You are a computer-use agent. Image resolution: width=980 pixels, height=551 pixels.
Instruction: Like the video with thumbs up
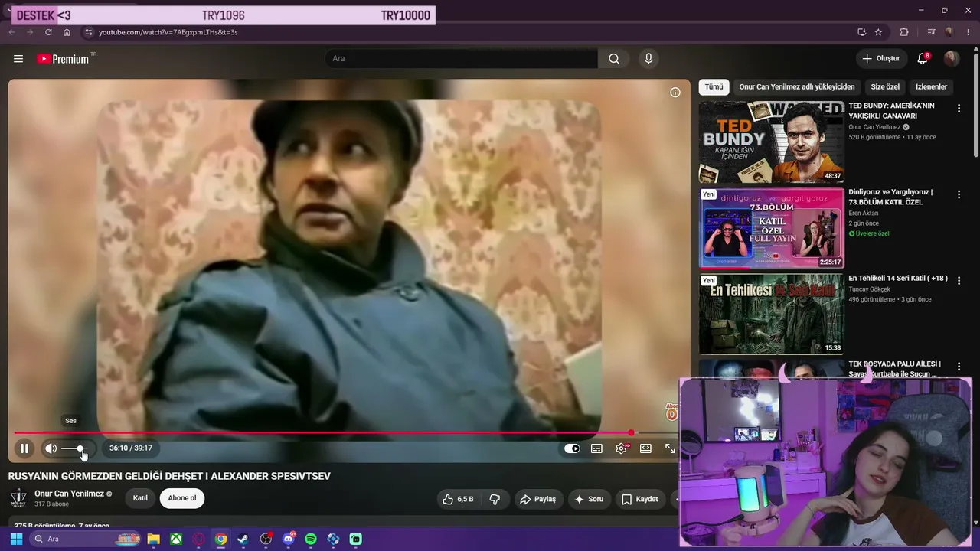458,499
